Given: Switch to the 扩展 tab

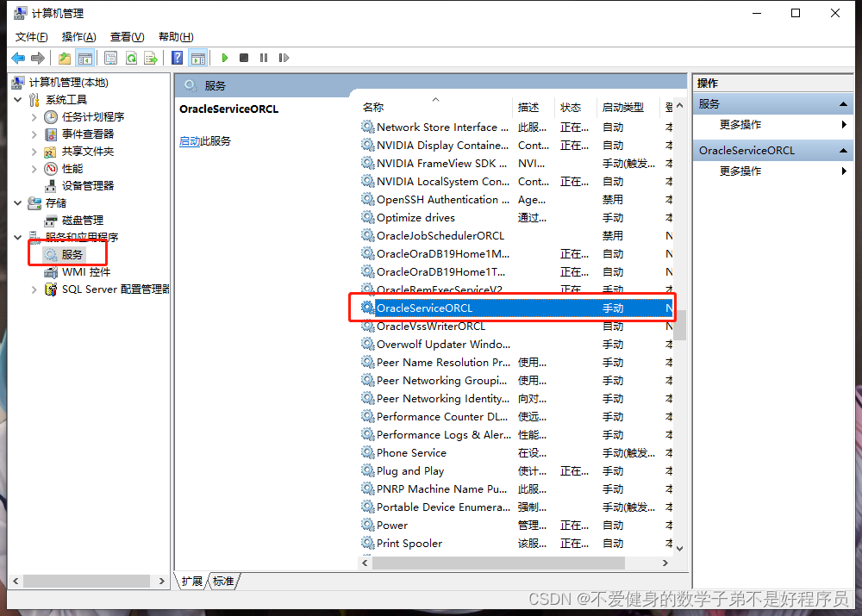Looking at the screenshot, I should (x=192, y=582).
